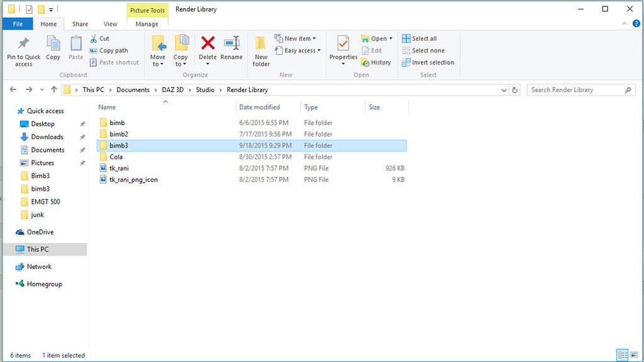This screenshot has width=644, height=362.
Task: Go up one folder level
Action: point(54,89)
